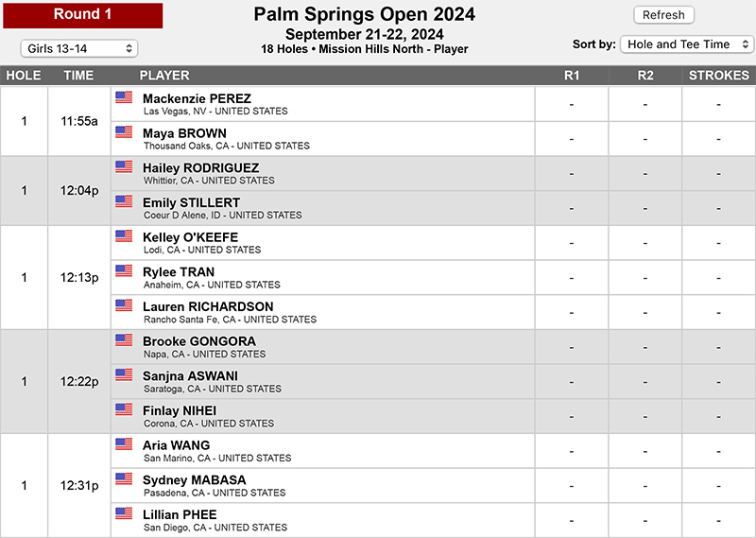Click the R1 column header
This screenshot has width=756, height=538.
pos(572,76)
